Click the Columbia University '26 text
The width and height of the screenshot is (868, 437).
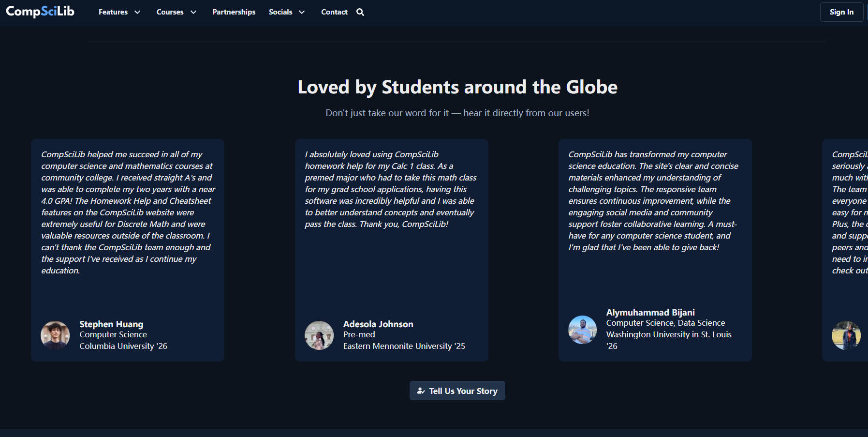pyautogui.click(x=123, y=346)
